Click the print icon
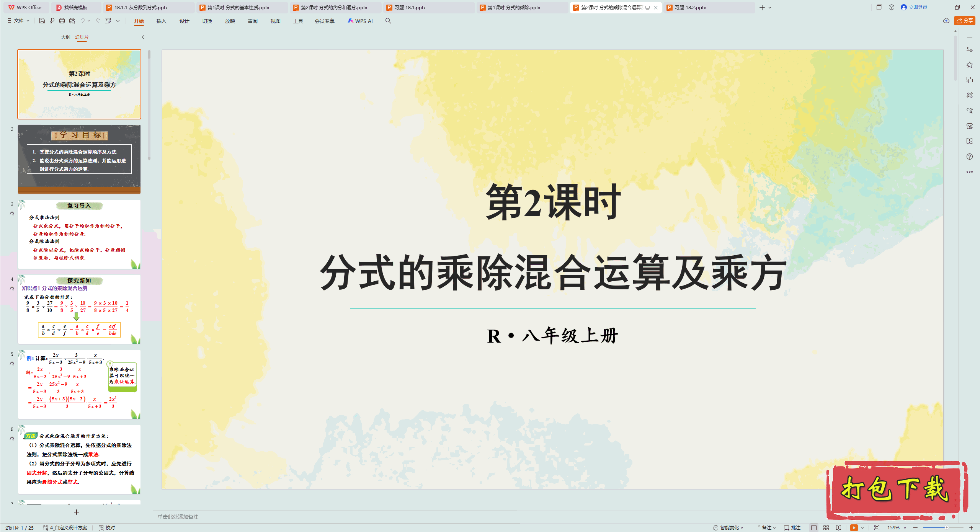The height and width of the screenshot is (532, 980). [x=62, y=21]
